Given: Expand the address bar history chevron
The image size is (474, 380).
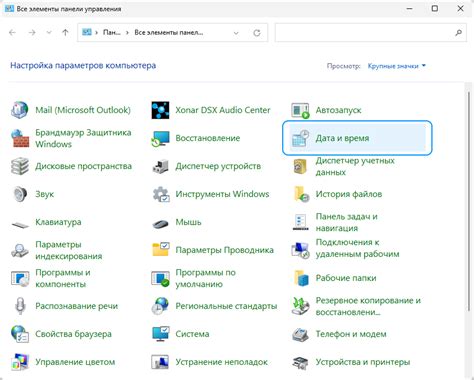Looking at the screenshot, I should [x=236, y=33].
